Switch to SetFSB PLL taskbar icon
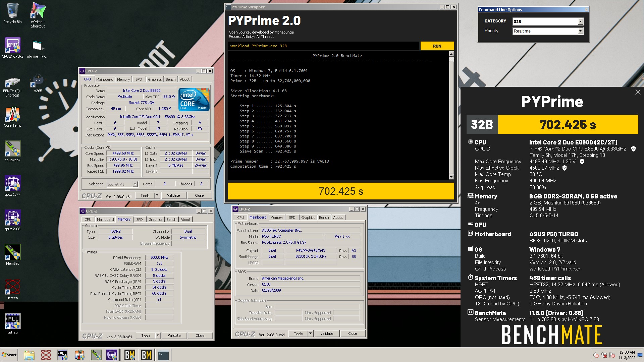 tap(63, 355)
